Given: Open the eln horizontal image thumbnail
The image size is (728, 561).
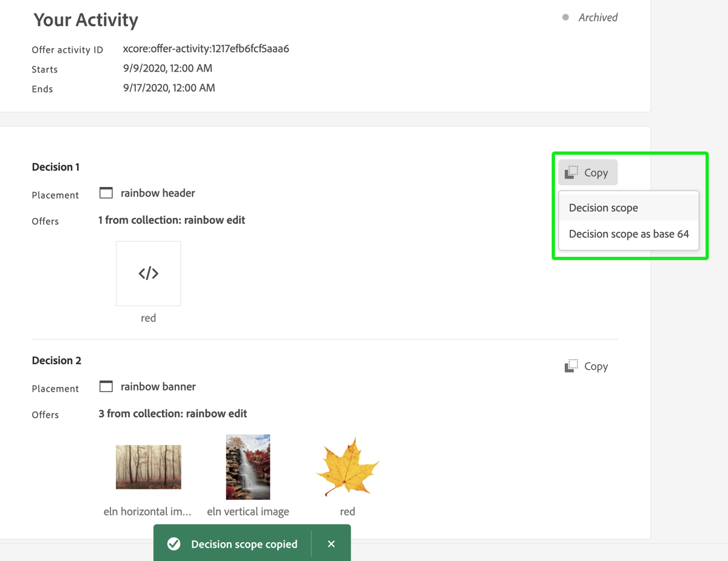Looking at the screenshot, I should click(x=148, y=466).
